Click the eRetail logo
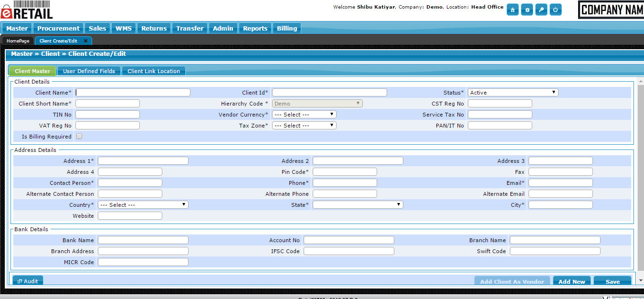 click(27, 10)
